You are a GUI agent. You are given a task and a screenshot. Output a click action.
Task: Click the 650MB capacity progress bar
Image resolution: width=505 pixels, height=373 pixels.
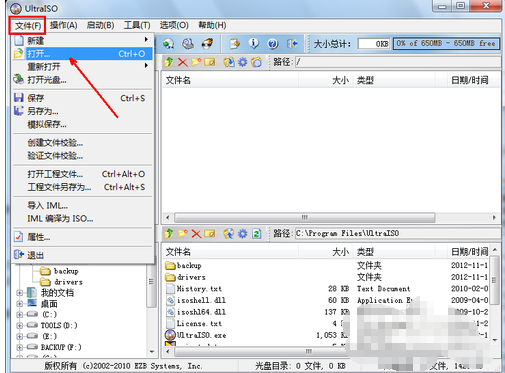(446, 44)
